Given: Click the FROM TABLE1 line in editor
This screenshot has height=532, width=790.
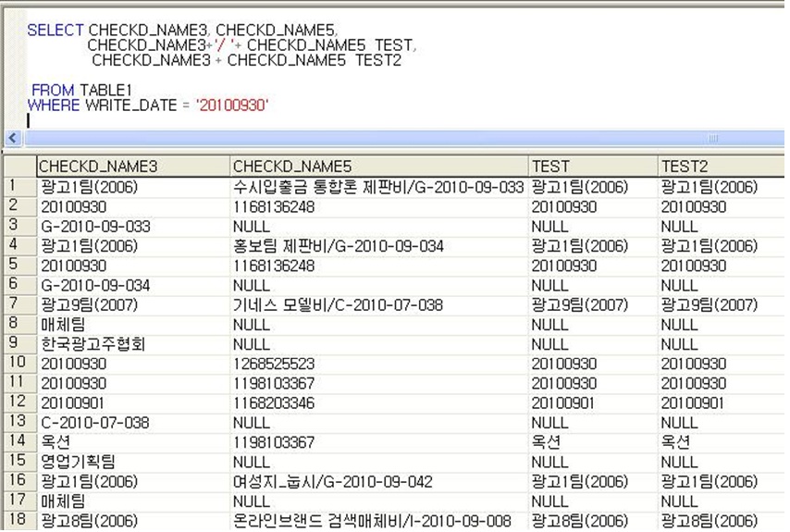Looking at the screenshot, I should coord(85,90).
